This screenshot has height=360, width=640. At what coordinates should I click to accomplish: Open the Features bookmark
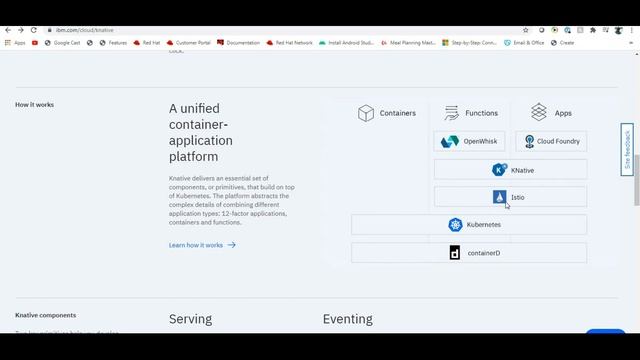tap(113, 43)
